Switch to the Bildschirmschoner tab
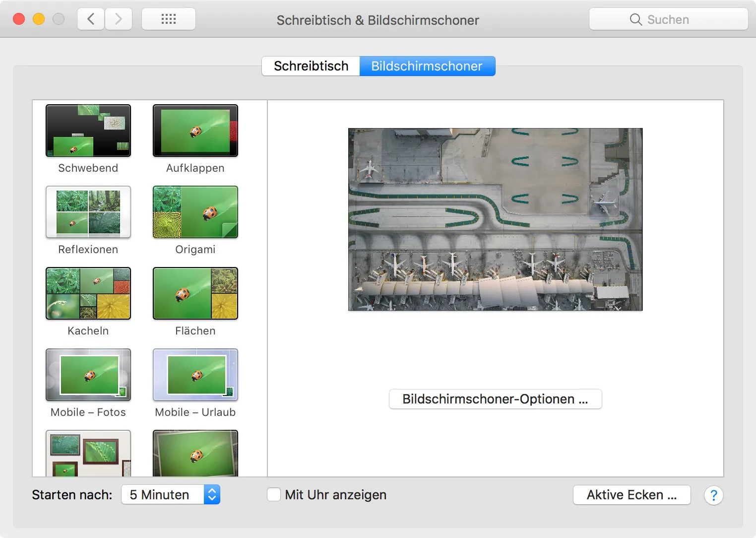Image resolution: width=756 pixels, height=538 pixels. pyautogui.click(x=427, y=66)
